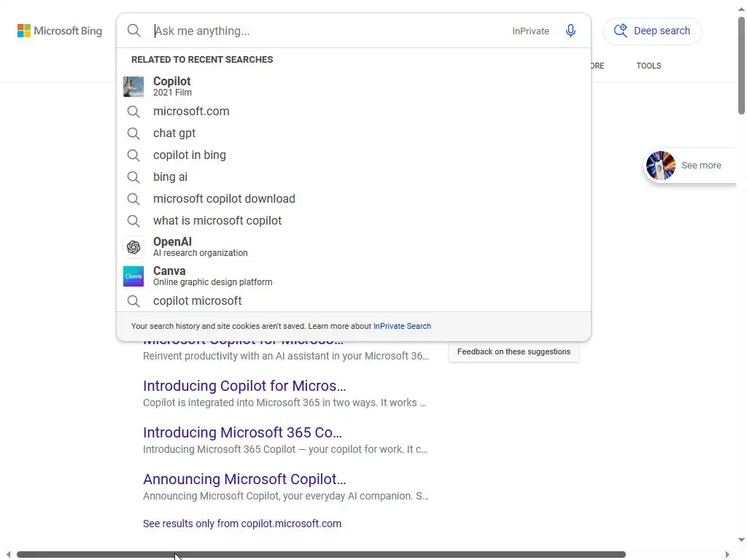Click magnifier icon beside chat gpt
Viewport: 747px width, 560px height.
click(x=133, y=134)
